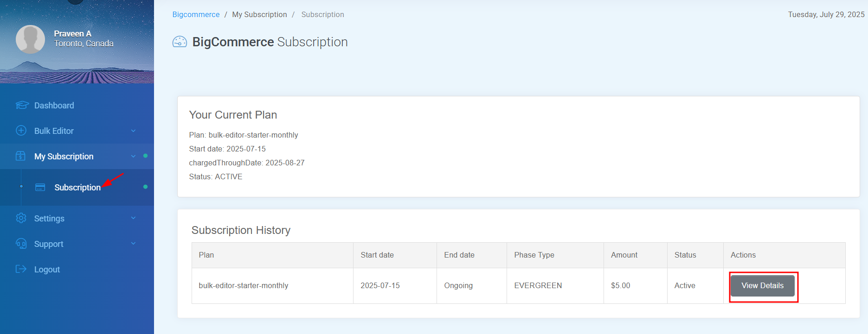
Task: Click the Subscription History heading
Action: pos(241,230)
